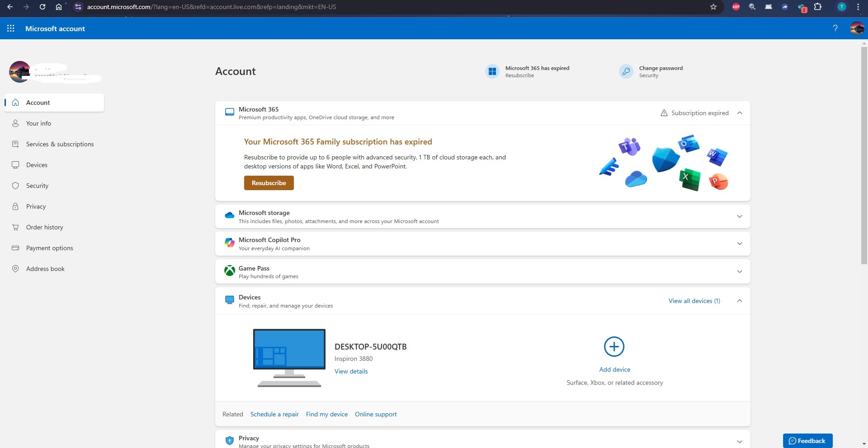Click the Add device plus circle

614,346
